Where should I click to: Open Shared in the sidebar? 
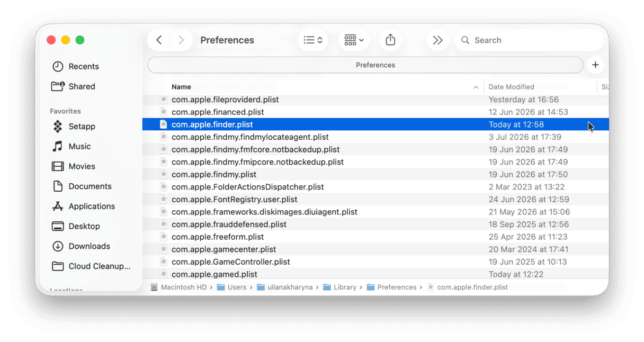82,86
